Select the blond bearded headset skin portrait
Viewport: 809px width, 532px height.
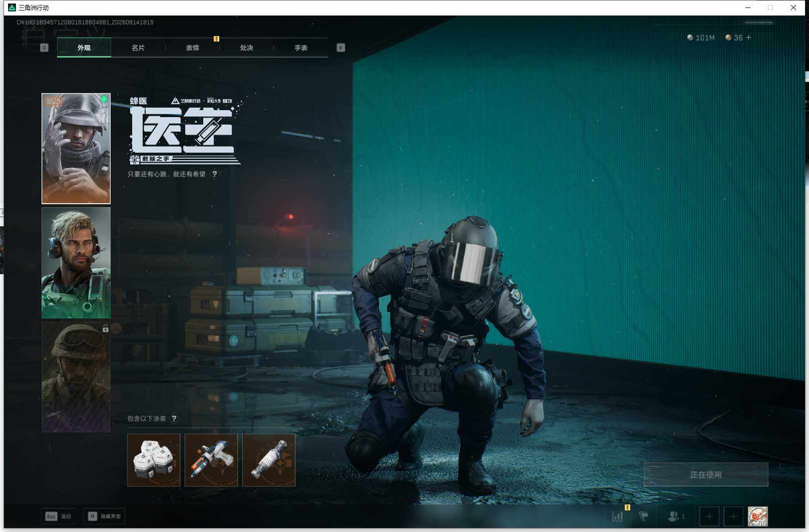tap(76, 263)
